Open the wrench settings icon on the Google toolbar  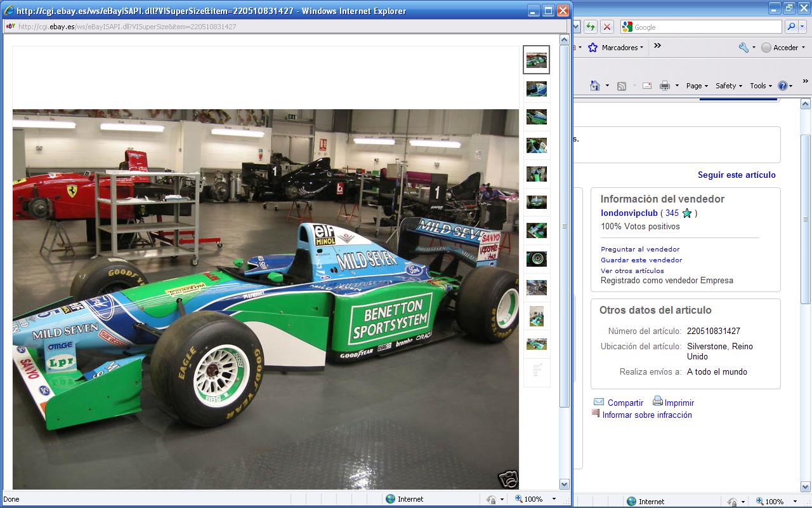(743, 48)
